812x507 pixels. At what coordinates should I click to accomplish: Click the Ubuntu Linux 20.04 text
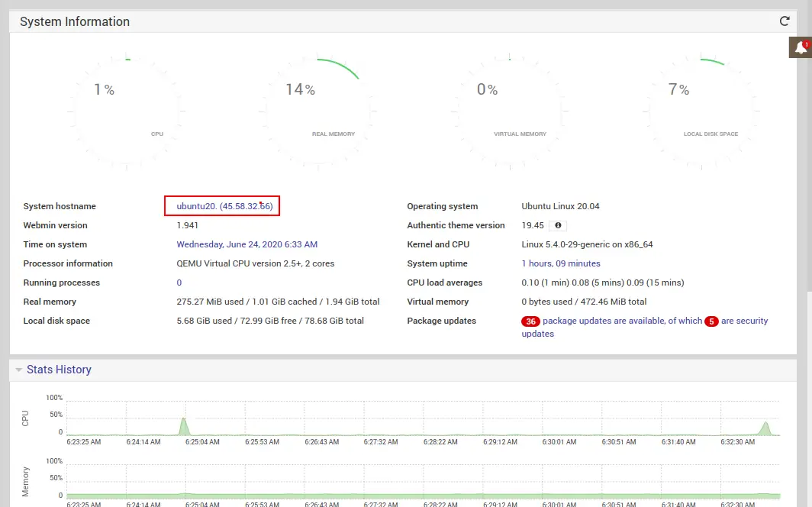point(560,206)
